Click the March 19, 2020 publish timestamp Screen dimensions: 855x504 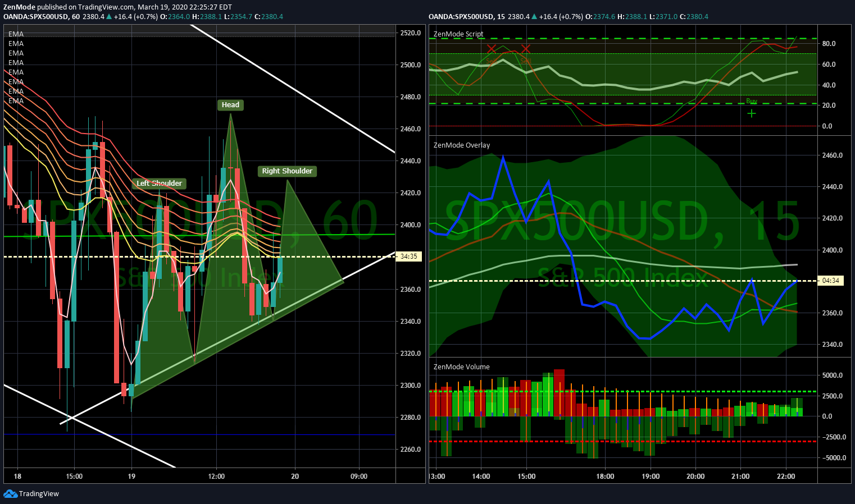(185, 7)
